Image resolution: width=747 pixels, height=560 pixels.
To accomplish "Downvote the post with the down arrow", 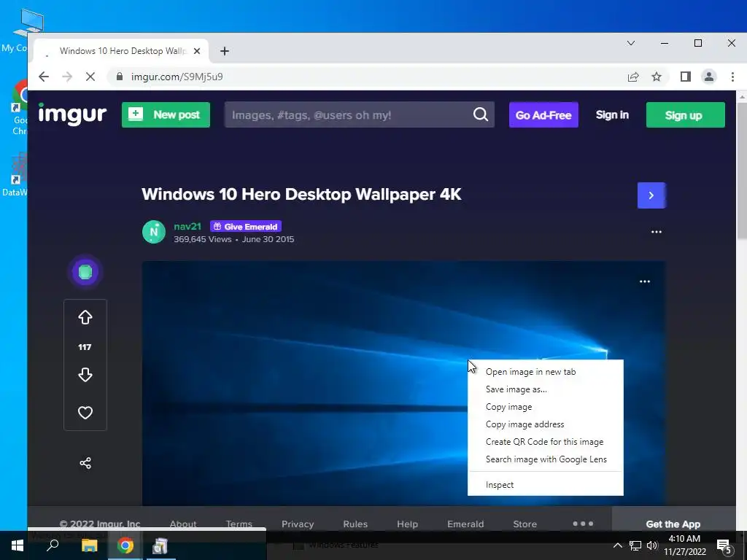I will tap(85, 375).
